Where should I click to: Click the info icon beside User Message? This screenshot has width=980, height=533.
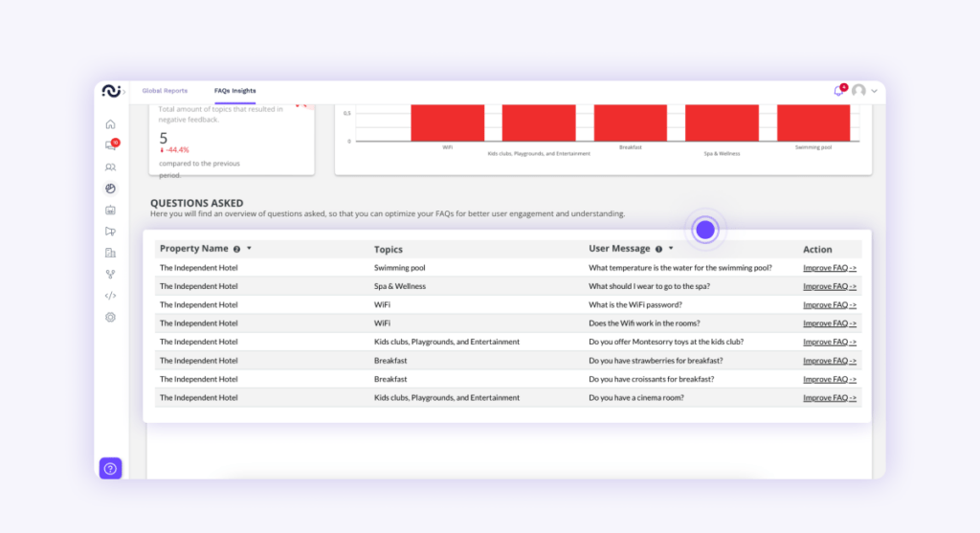click(658, 249)
